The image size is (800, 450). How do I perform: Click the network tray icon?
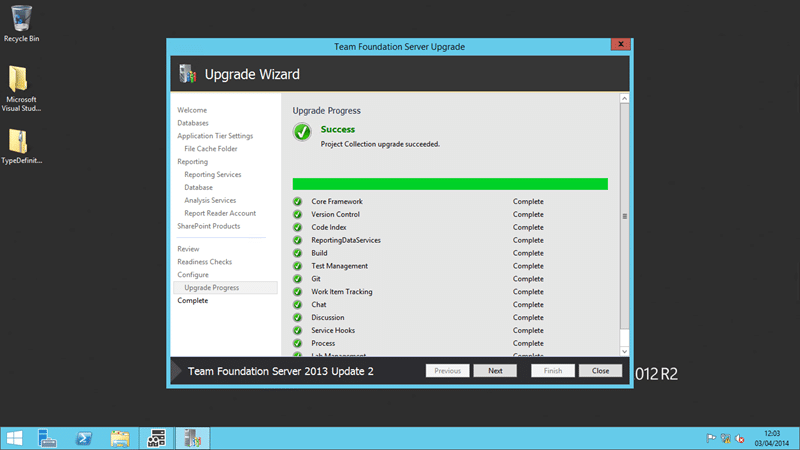[x=726, y=438]
